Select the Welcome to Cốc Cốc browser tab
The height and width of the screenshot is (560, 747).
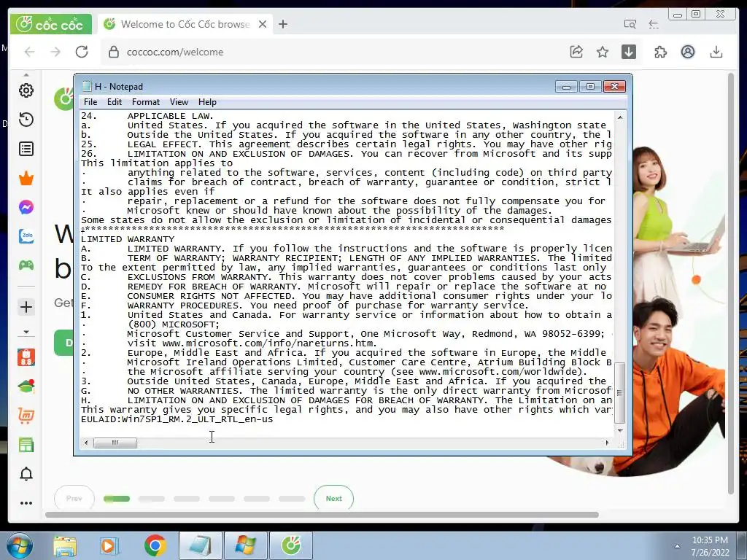pos(185,24)
